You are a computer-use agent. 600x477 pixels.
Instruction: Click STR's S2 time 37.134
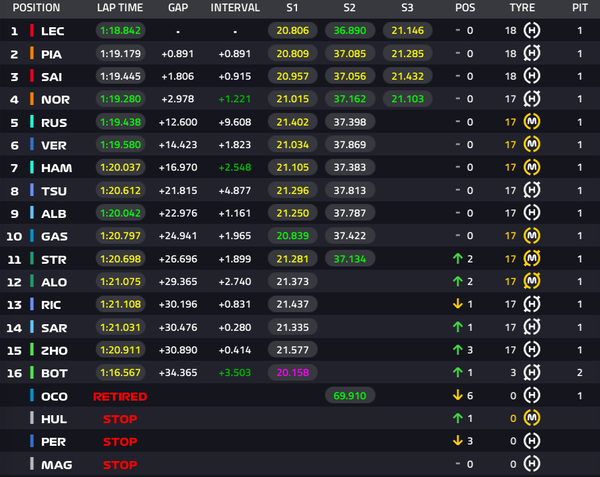pyautogui.click(x=350, y=259)
